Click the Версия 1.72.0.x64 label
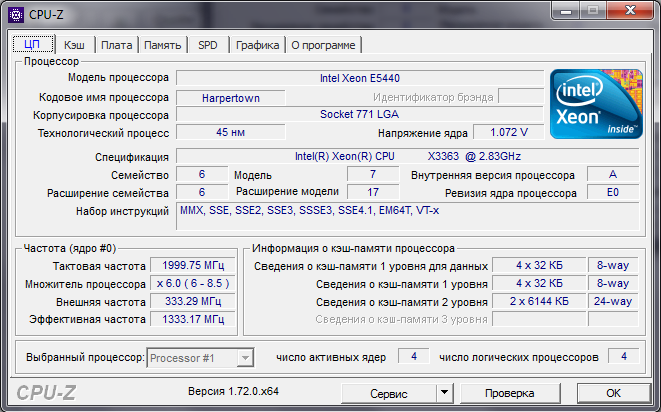 pyautogui.click(x=234, y=391)
